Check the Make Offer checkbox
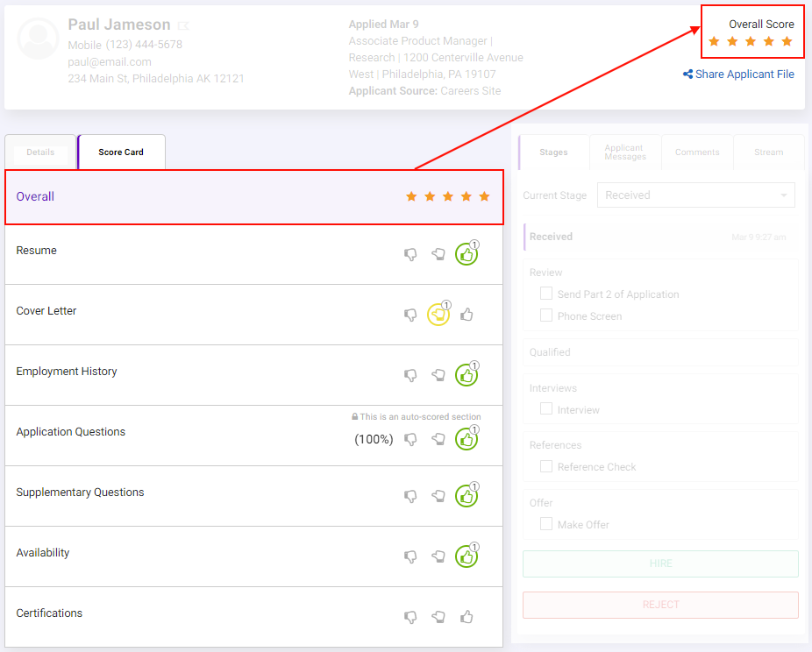 (x=545, y=524)
